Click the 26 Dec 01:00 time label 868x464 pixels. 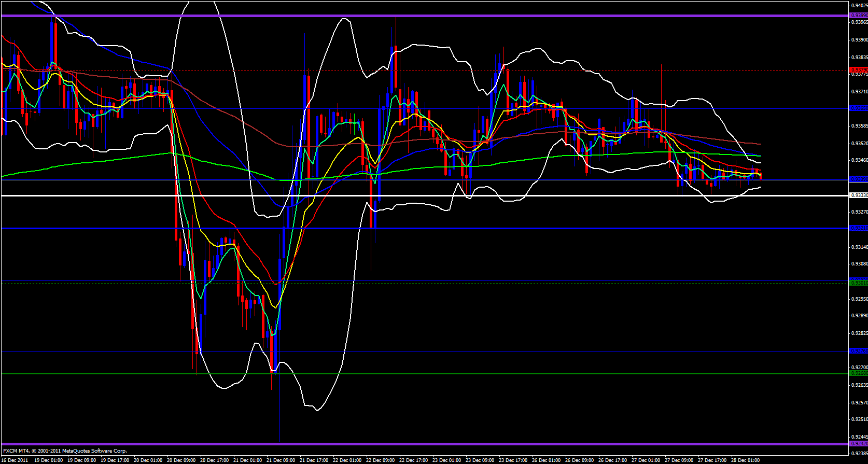547,460
